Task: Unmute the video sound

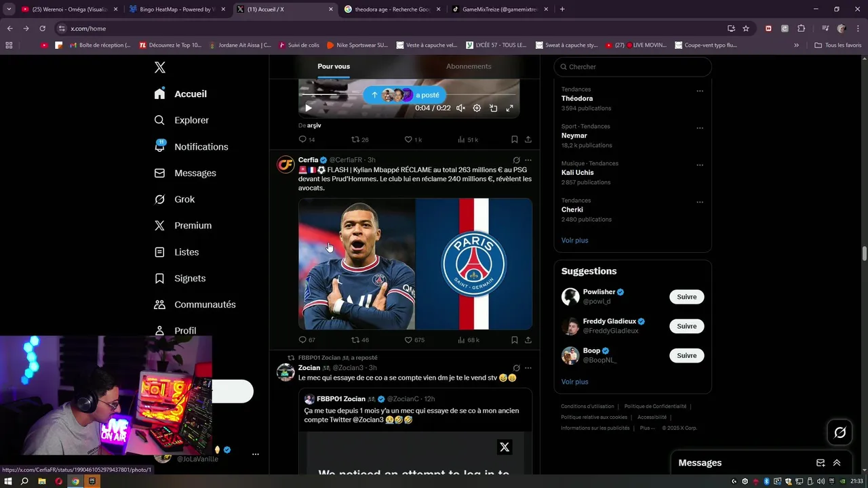Action: pyautogui.click(x=460, y=108)
